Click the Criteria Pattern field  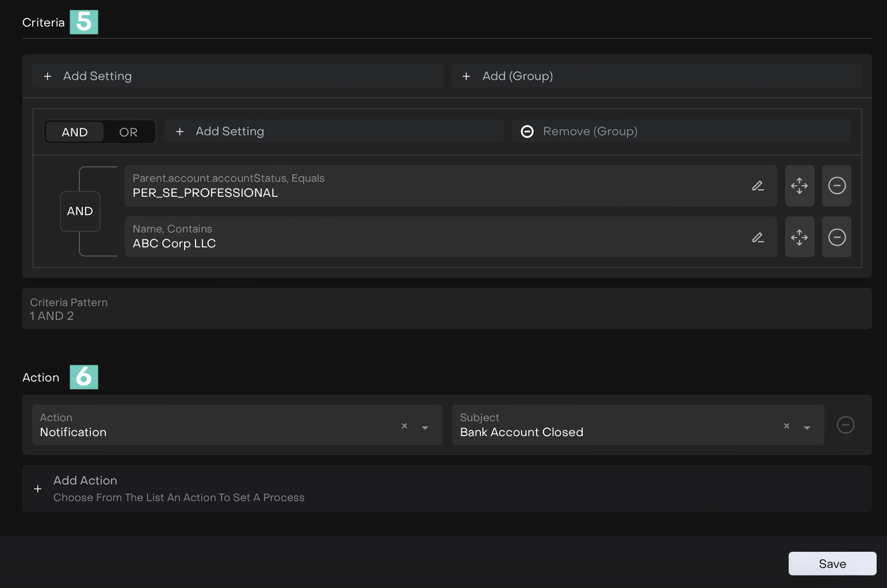click(446, 309)
